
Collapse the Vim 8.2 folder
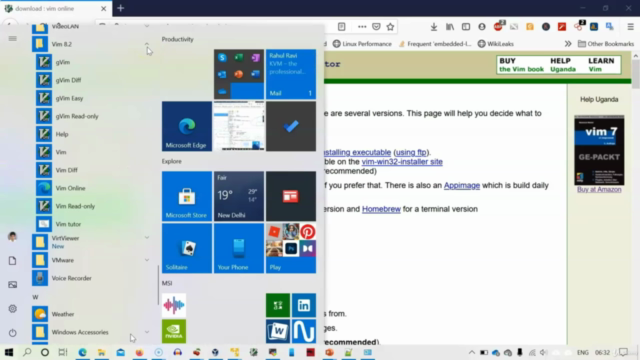click(x=146, y=44)
